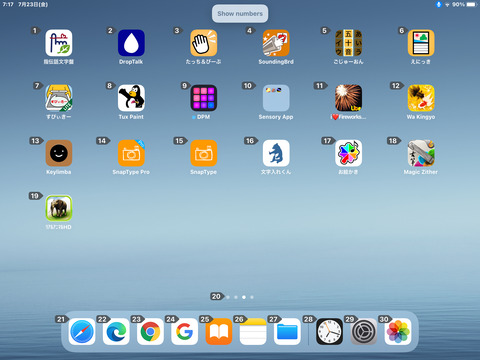Launch the Photos app from the dock

pyautogui.click(x=398, y=332)
